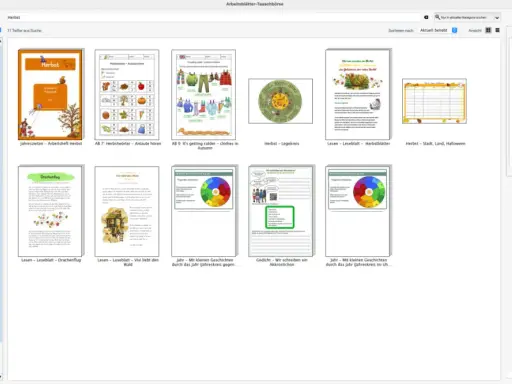Viewport: 512px width, 384px height.
Task: Click into the 'Herbst' search input field
Action: tap(213, 17)
